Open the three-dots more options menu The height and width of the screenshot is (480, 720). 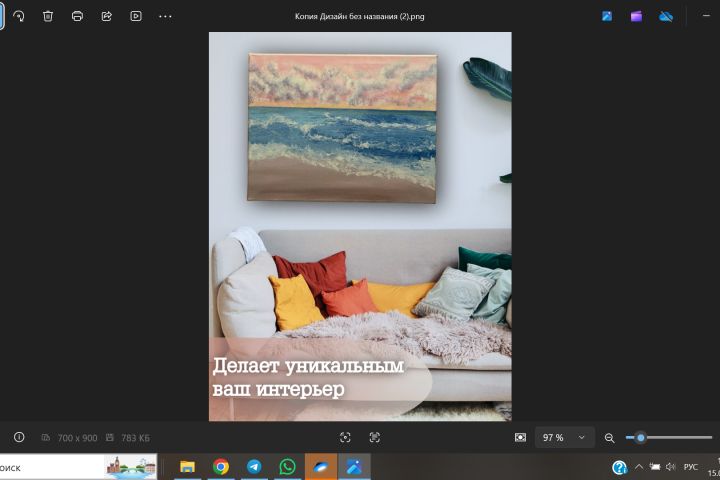pos(165,17)
